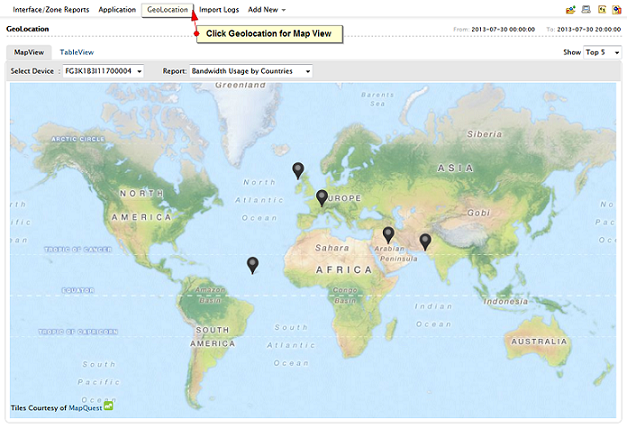Expand the Add New menu
The image size is (627, 428).
point(267,10)
